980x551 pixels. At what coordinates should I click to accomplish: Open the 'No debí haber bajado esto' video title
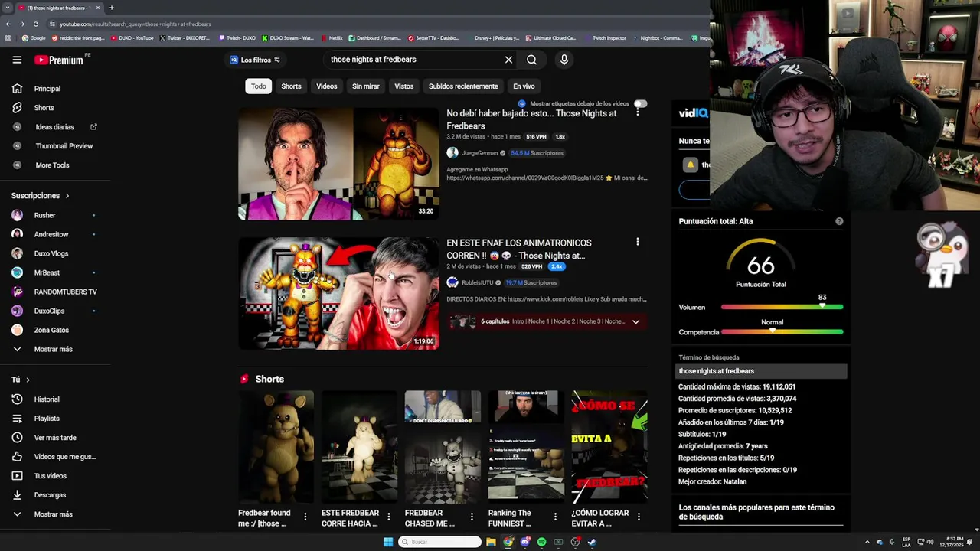tap(531, 119)
